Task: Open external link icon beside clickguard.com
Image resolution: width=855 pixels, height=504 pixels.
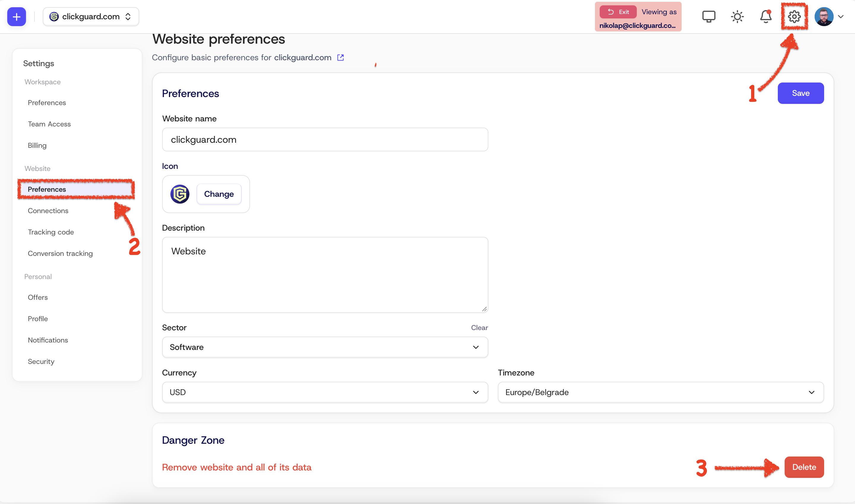Action: (341, 57)
